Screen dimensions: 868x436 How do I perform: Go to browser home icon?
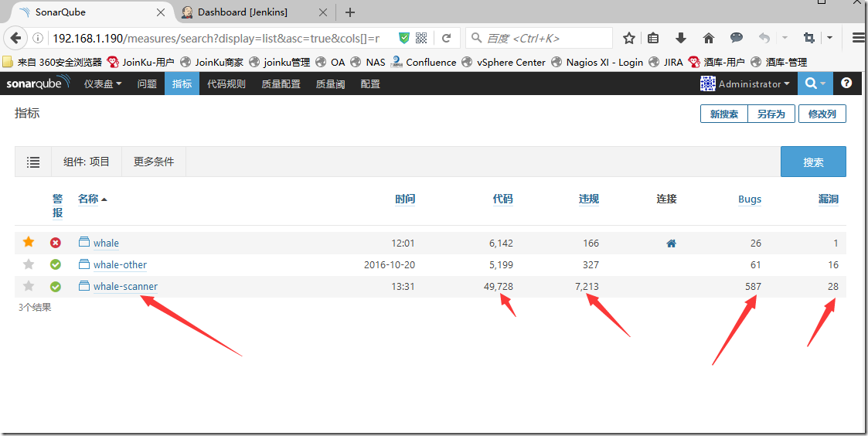pos(709,38)
